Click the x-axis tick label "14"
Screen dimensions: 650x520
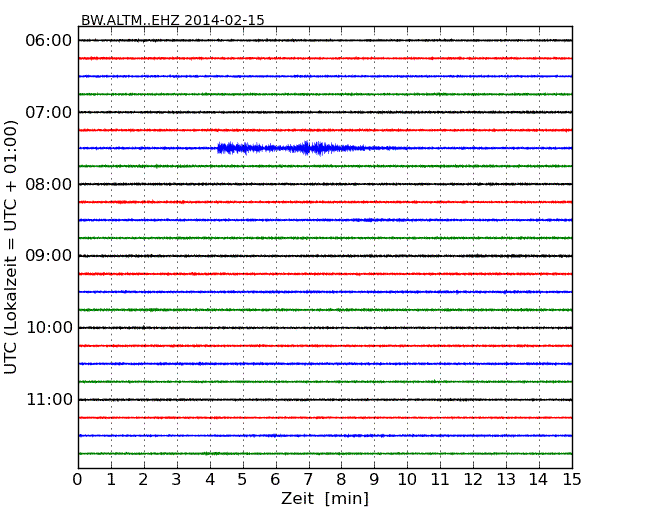(x=538, y=480)
